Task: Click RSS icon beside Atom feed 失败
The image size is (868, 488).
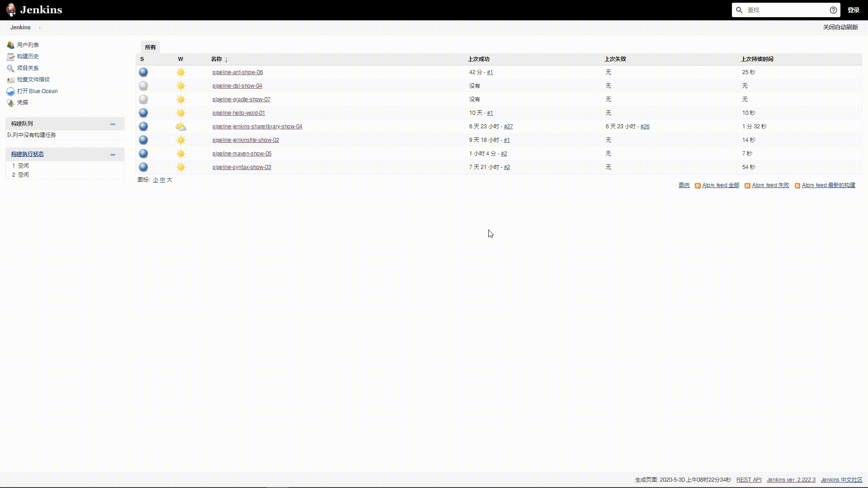Action: (747, 186)
